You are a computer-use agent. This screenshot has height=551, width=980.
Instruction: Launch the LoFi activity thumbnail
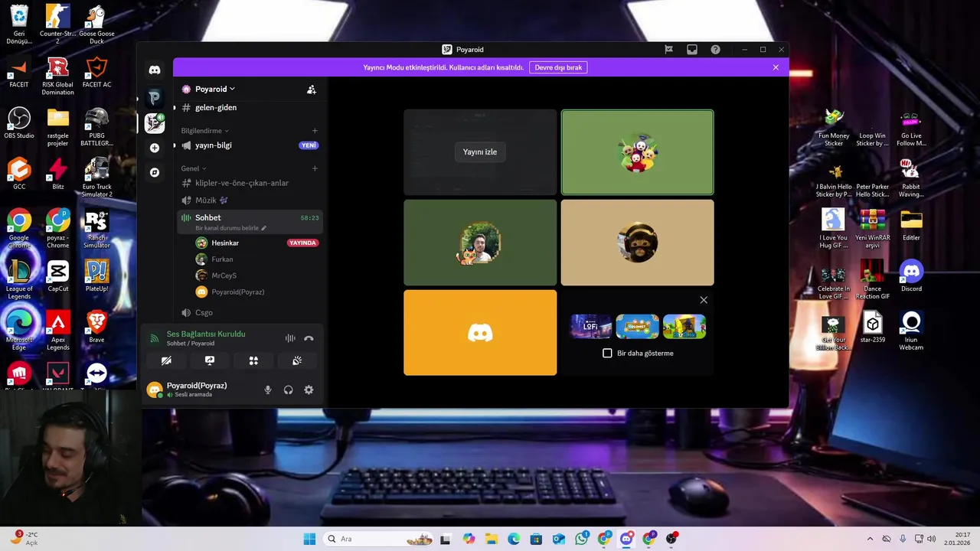[590, 326]
